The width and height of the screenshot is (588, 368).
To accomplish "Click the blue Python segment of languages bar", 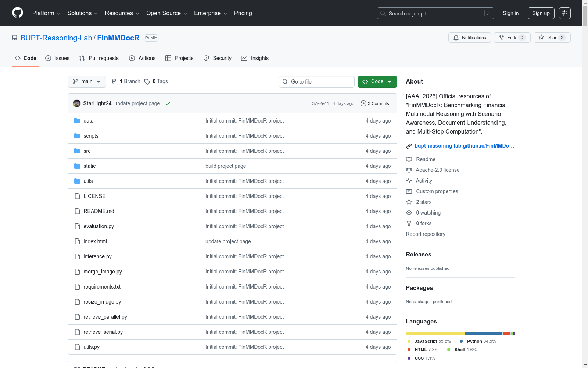I will point(484,333).
